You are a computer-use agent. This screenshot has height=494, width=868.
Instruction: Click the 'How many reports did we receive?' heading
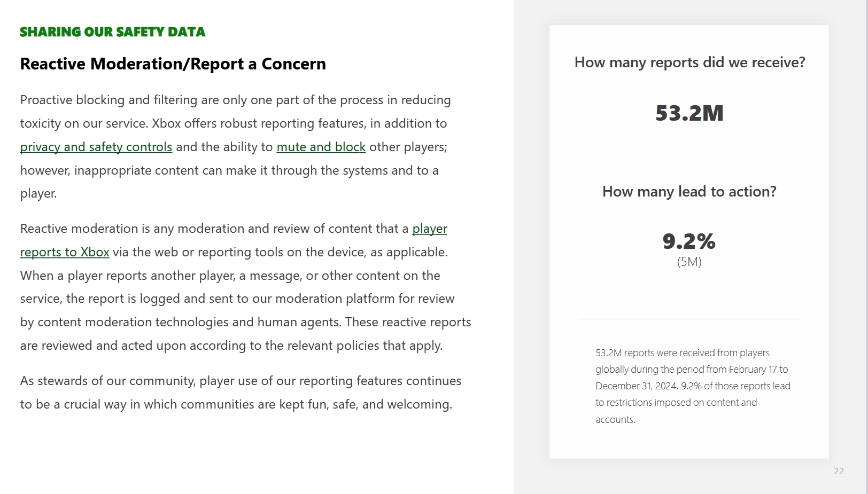689,62
